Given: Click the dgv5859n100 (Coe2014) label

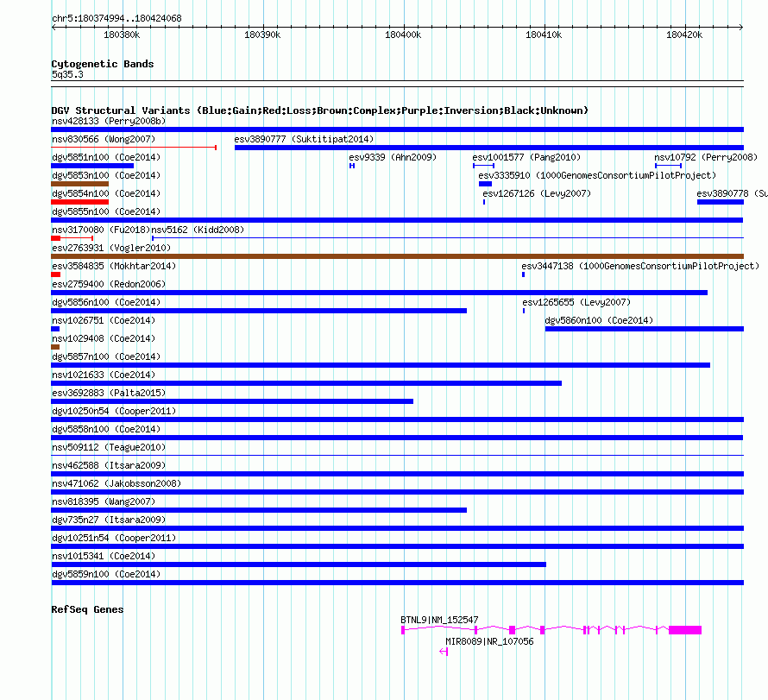Looking at the screenshot, I should (106, 574).
